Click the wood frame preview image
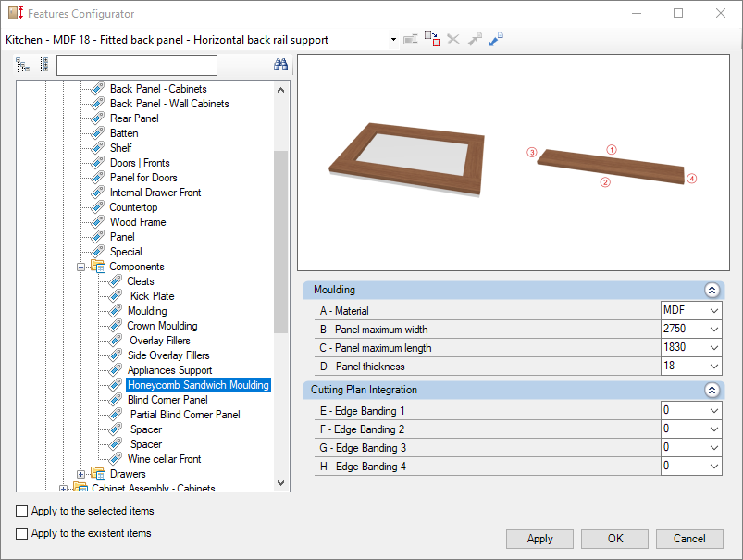Screen dimensions: 743x560 [x=407, y=159]
